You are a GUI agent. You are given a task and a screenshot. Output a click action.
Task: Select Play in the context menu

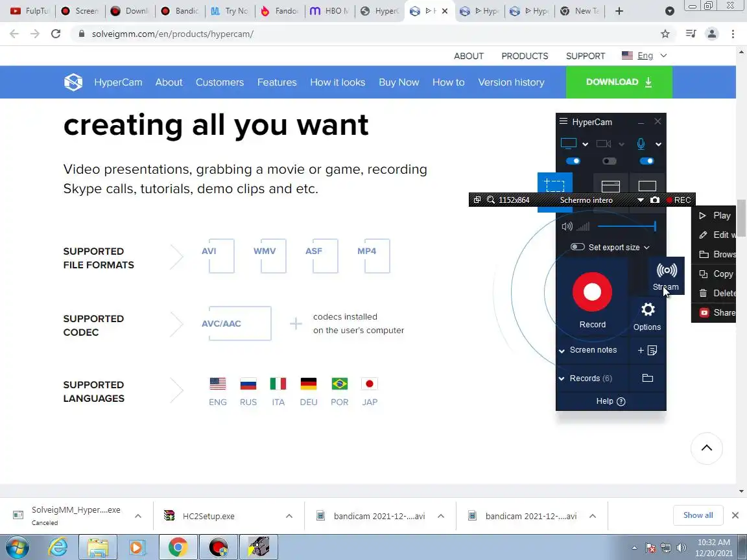714,216
